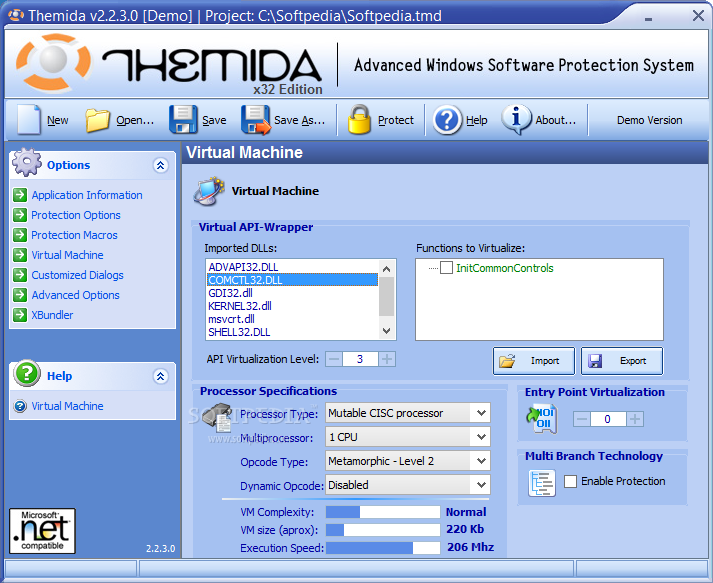Select GDI32.dll in Imported DLLs
The width and height of the screenshot is (713, 583).
(x=292, y=293)
